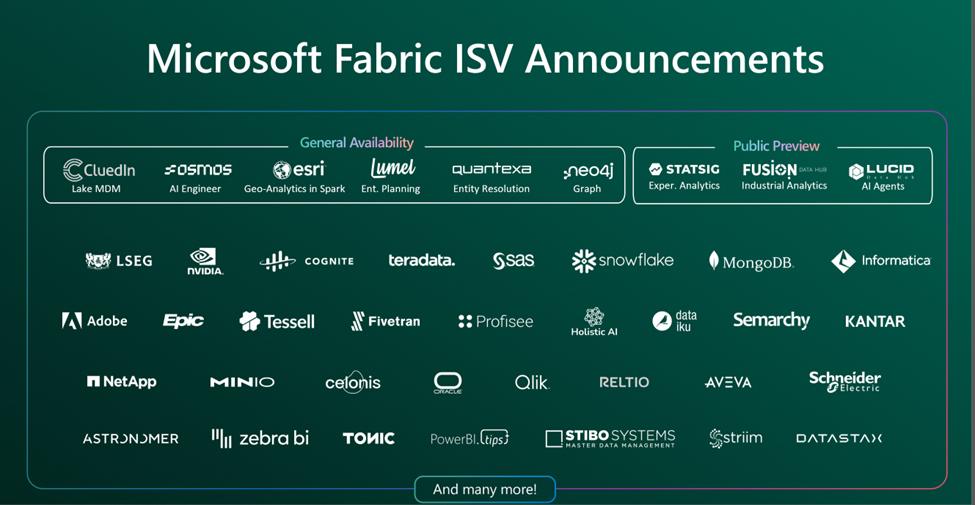The width and height of the screenshot is (975, 505).
Task: Click the 'Industrial Analytics' caption
Action: pyautogui.click(x=784, y=185)
